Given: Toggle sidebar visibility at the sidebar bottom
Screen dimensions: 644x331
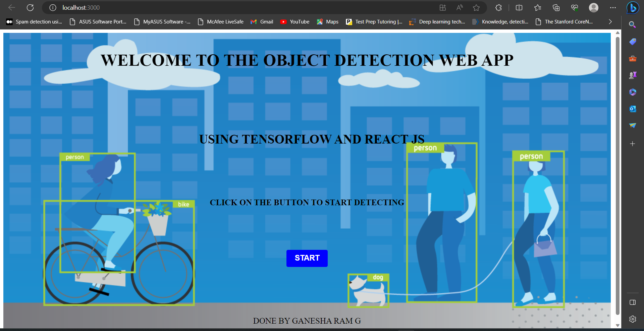Looking at the screenshot, I should [x=633, y=302].
